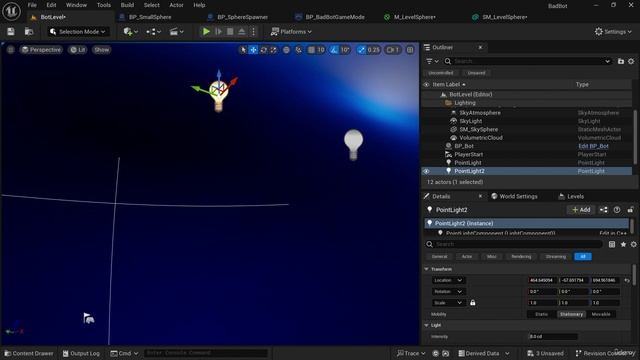Open the Tools menu

pos(104,5)
